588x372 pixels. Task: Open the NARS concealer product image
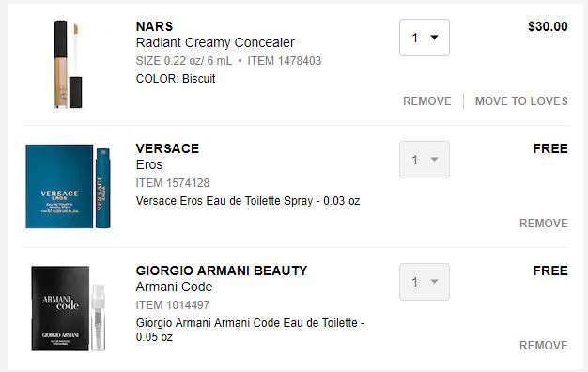(68, 64)
